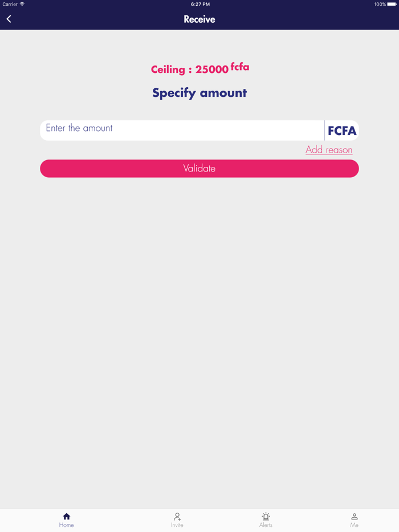Switch to the Home tab label

67,525
